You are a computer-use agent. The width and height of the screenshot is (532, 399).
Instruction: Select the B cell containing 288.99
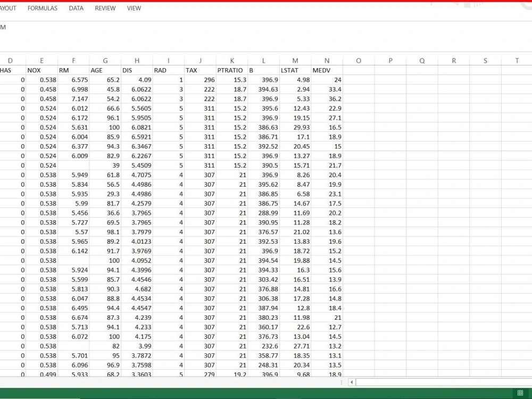(264, 213)
